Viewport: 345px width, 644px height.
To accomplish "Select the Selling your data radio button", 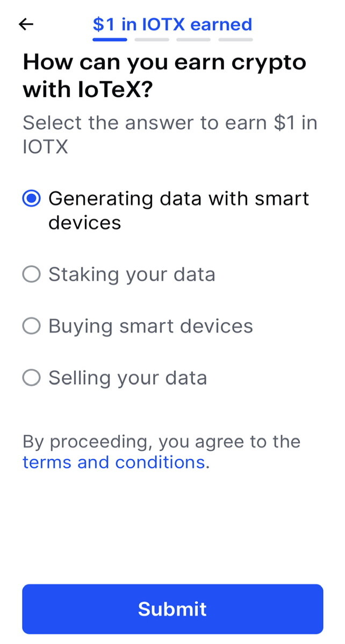I will (32, 378).
